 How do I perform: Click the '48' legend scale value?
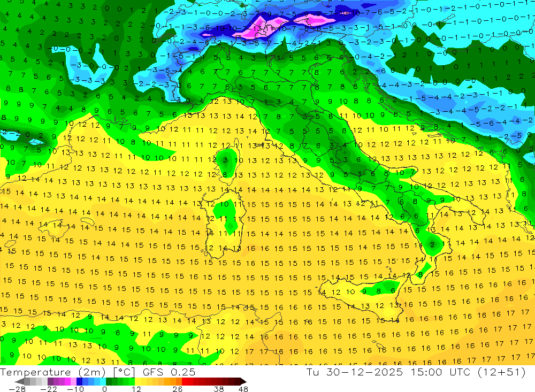(243, 389)
